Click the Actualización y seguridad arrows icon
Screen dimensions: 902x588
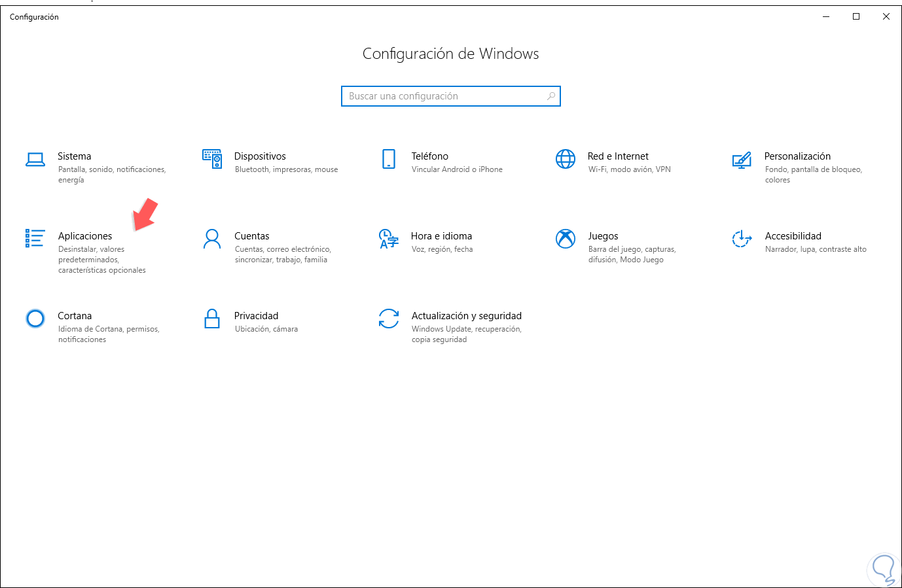389,319
